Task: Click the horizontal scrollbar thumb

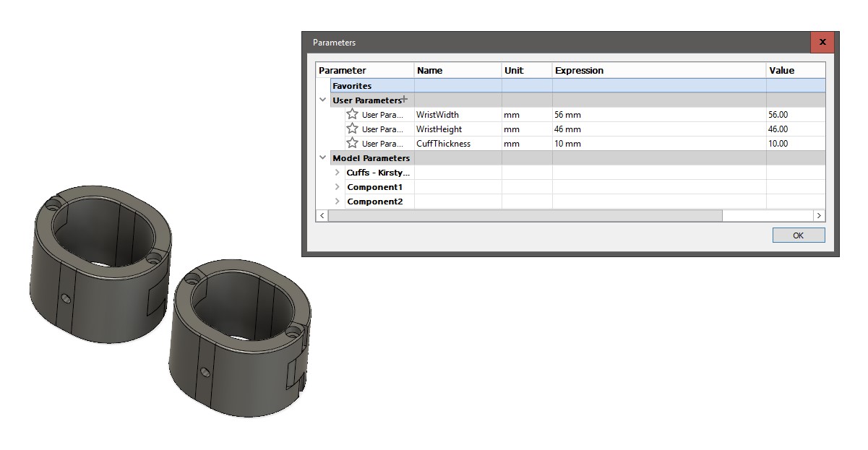Action: pos(525,215)
